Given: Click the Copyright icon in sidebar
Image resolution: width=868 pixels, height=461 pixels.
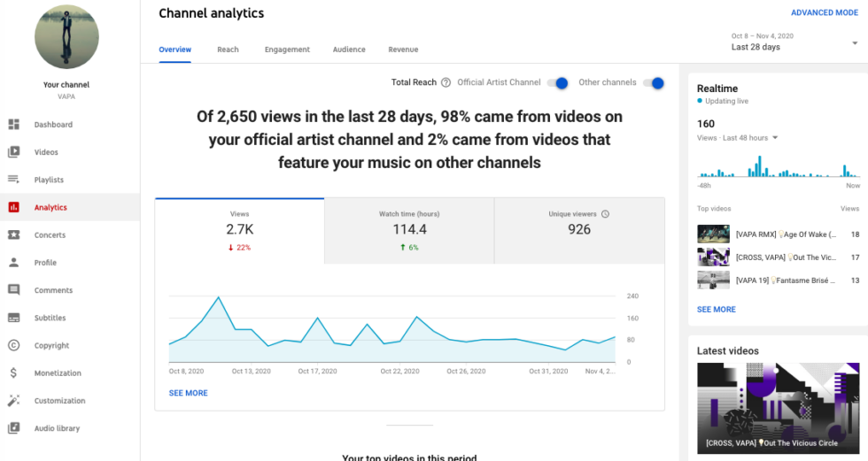Looking at the screenshot, I should (13, 346).
